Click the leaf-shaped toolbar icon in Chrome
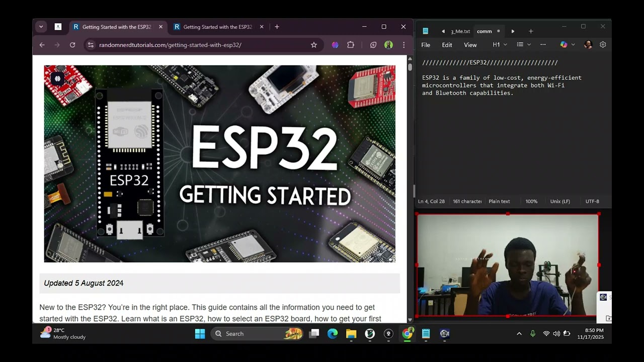 pyautogui.click(x=373, y=45)
